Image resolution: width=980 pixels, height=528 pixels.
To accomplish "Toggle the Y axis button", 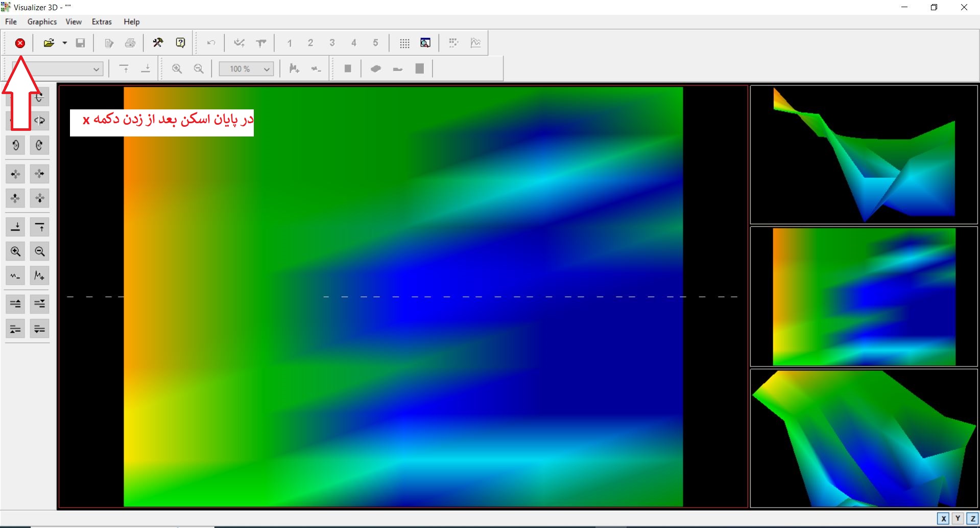I will coord(958,518).
